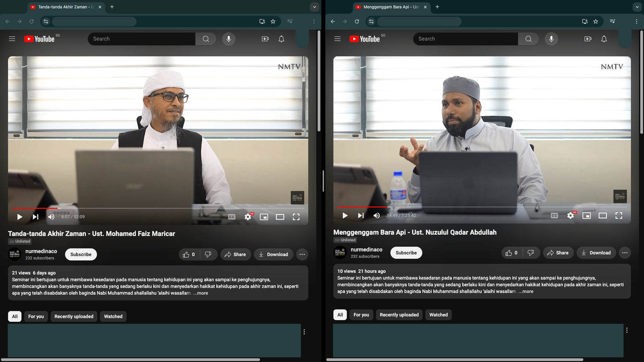Enable miniplayer in right video player
Viewport: 644px width, 362px height.
click(x=587, y=216)
